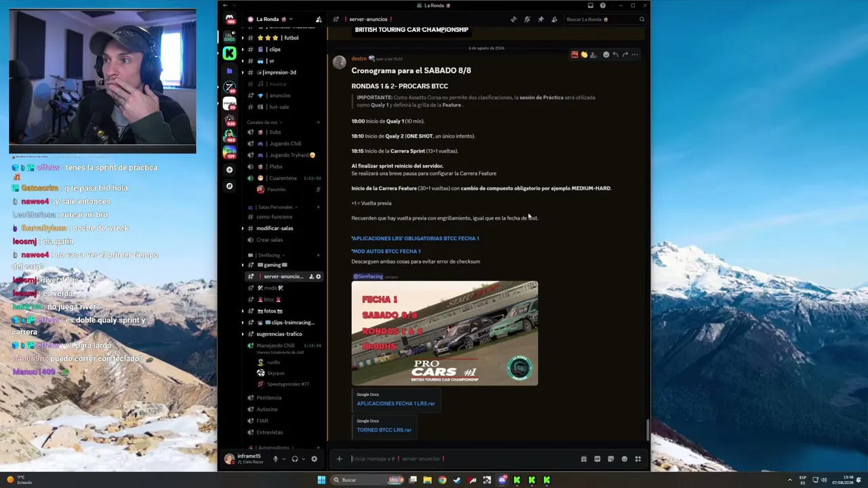868x488 pixels.
Task: Collapse the Salas Personales category
Action: (271, 207)
